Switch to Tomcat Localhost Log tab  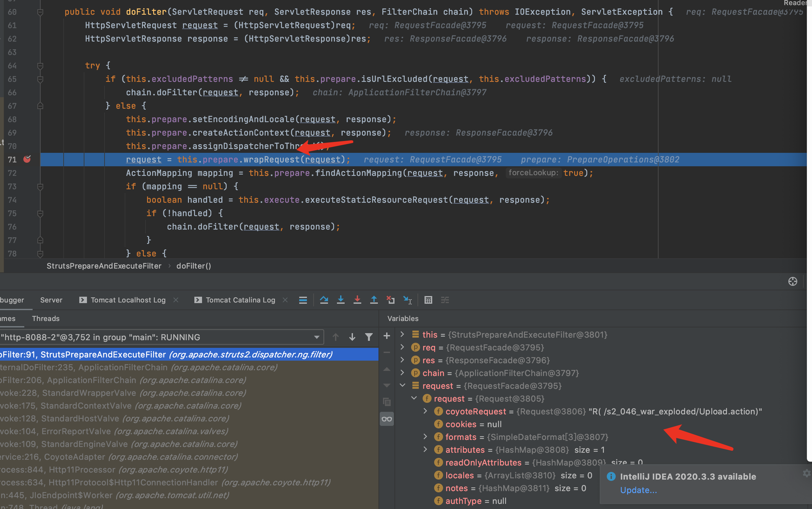(x=123, y=300)
